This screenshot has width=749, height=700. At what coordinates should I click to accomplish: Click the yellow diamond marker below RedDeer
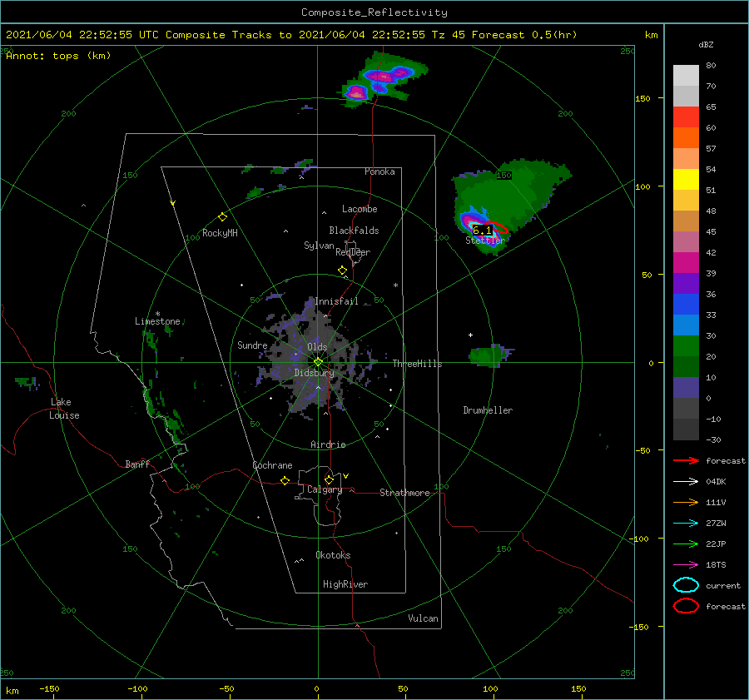tap(342, 271)
